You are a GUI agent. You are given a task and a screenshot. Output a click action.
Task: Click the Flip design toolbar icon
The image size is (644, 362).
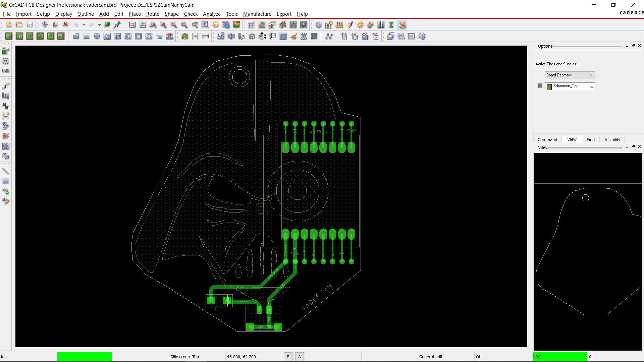pyautogui.click(x=236, y=25)
